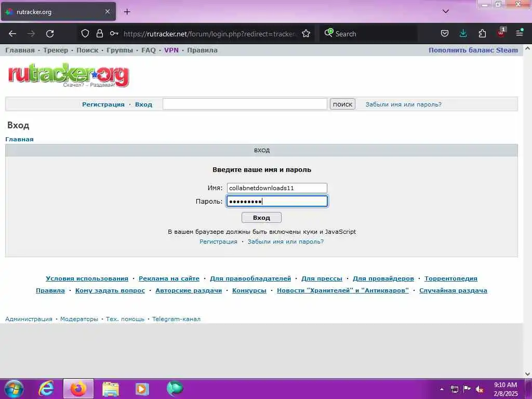532x399 pixels.
Task: Click the address bar URL
Action: [x=210, y=34]
